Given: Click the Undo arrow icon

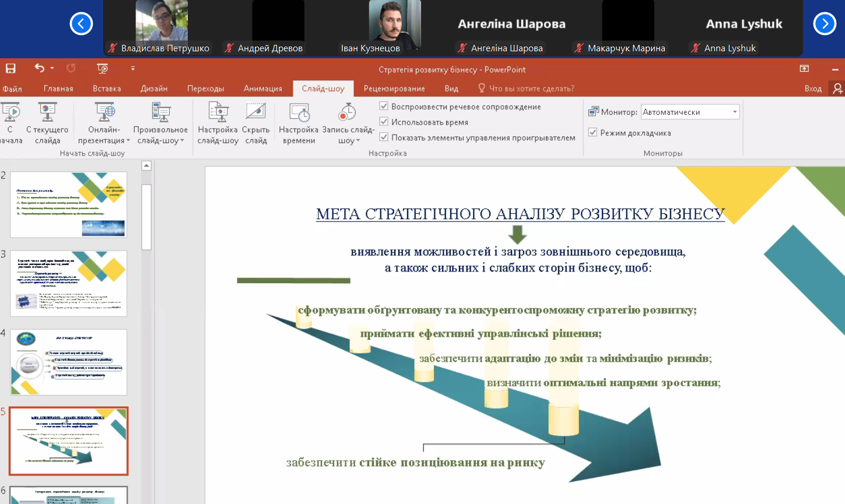Looking at the screenshot, I should (x=39, y=69).
